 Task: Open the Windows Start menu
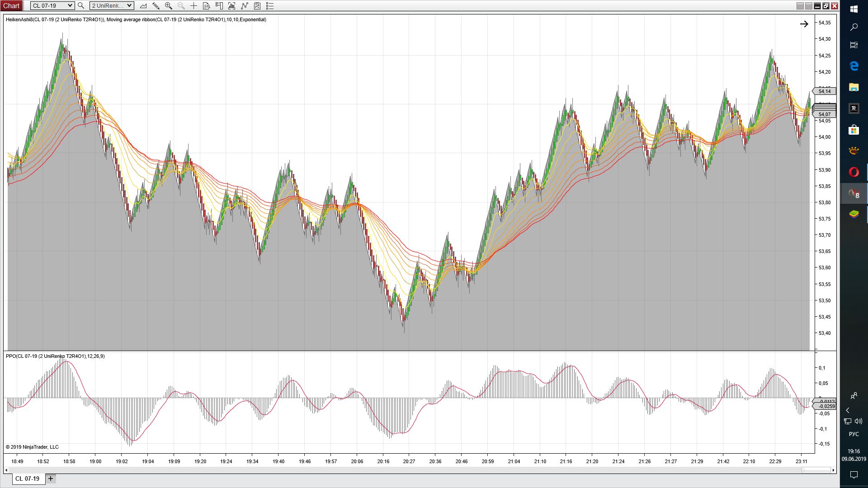854,9
